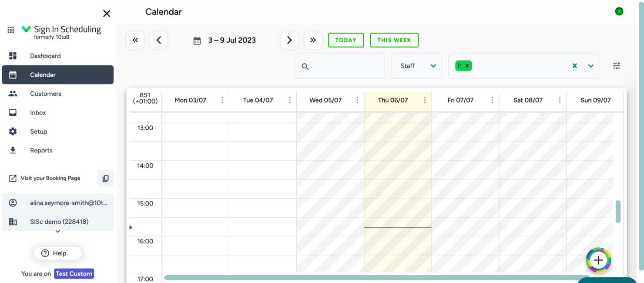
Task: Switch the view to THIS WEEK
Action: (x=394, y=40)
